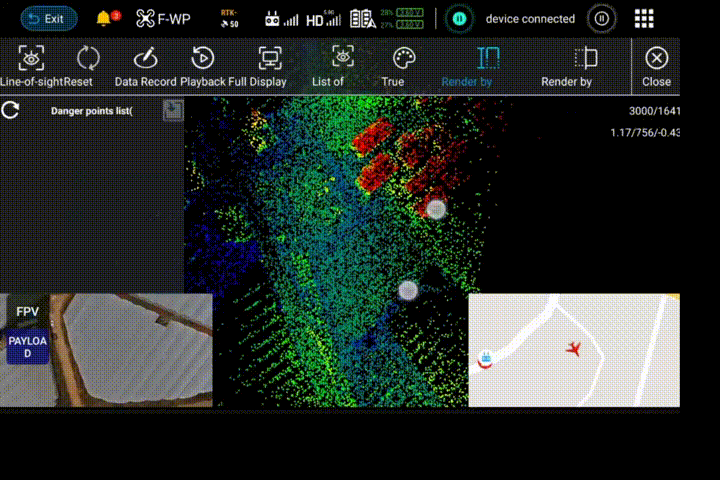The image size is (720, 480).
Task: Tap the circular pause icon beside device status
Action: (602, 19)
